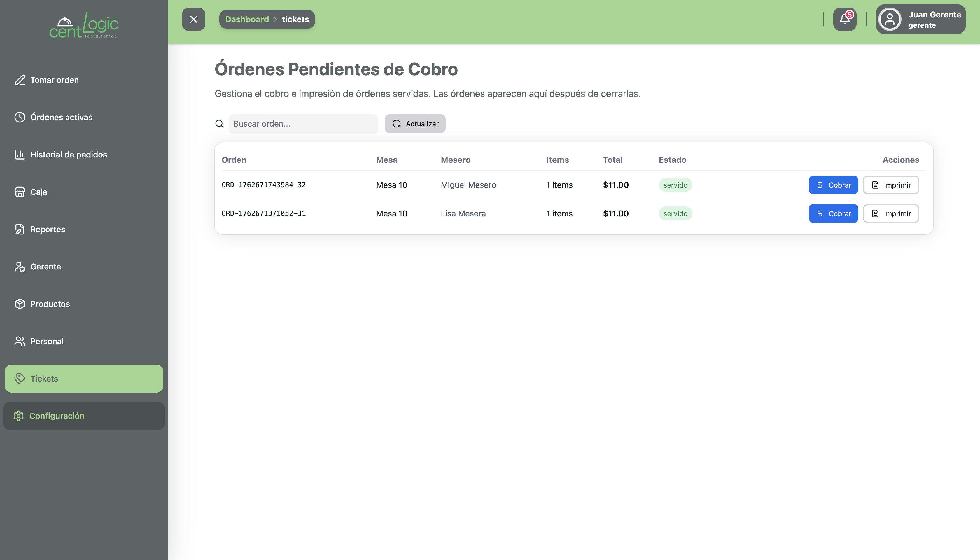Click the Tomar orden pencil icon
The width and height of the screenshot is (980, 560).
pos(20,80)
